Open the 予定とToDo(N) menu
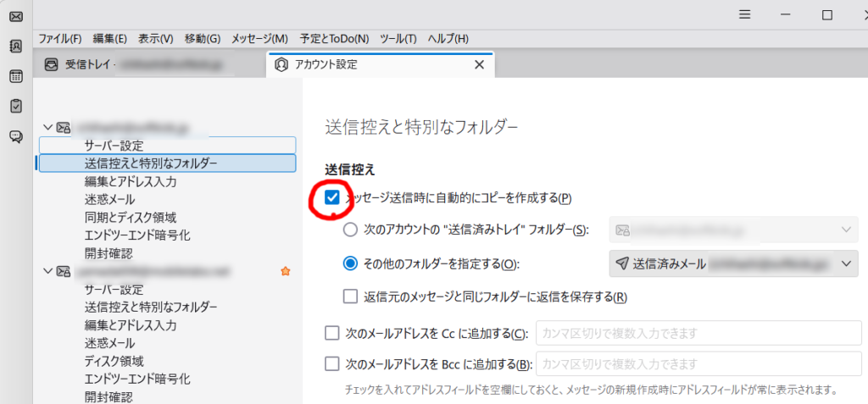Image resolution: width=868 pixels, height=404 pixels. (334, 39)
